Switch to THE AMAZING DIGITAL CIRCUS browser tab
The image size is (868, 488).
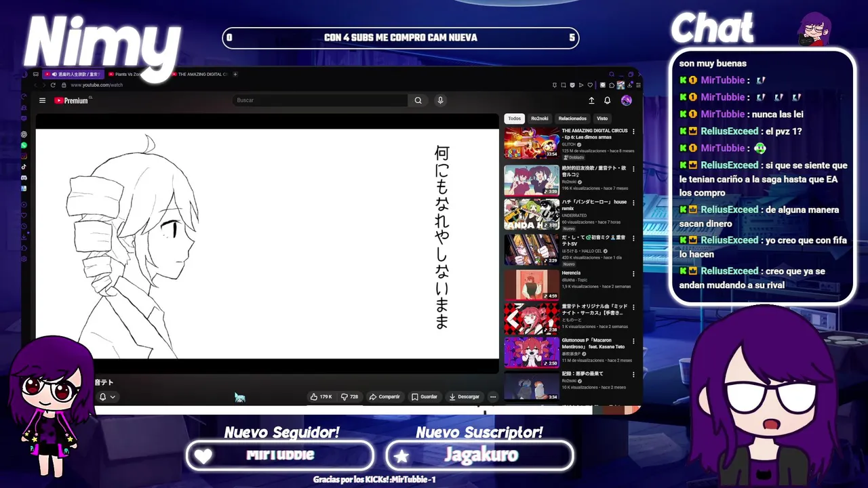tap(201, 74)
